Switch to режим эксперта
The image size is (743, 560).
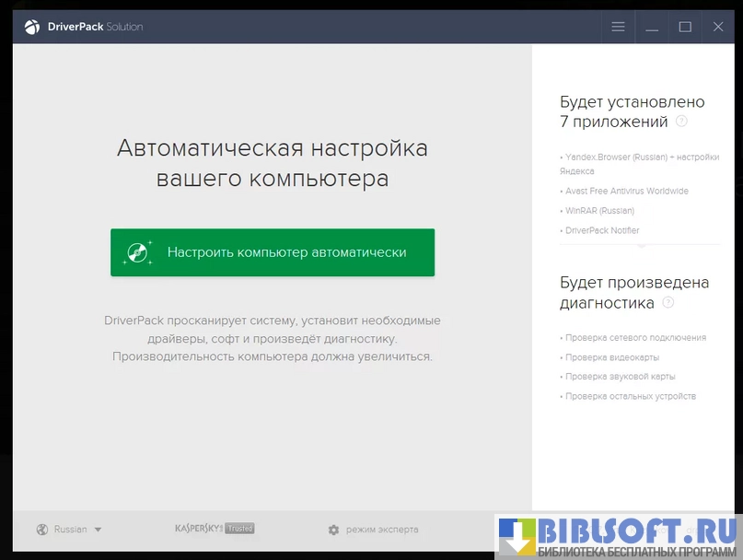coord(381,530)
